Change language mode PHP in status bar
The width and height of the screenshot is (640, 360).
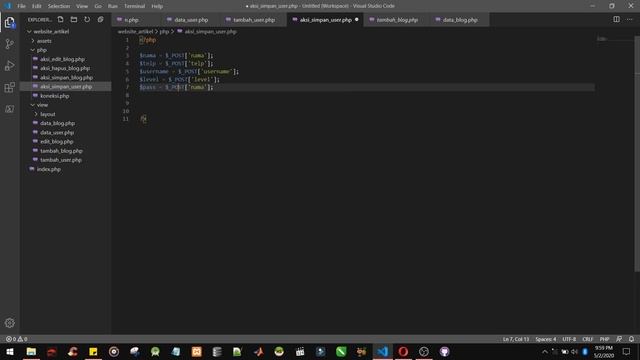604,339
